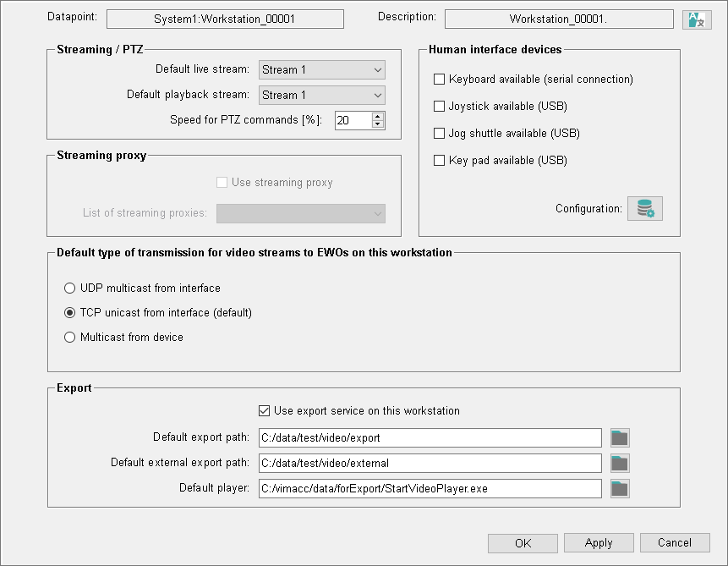728x566 pixels.
Task: Expand Default live stream dropdown
Action: (x=321, y=70)
